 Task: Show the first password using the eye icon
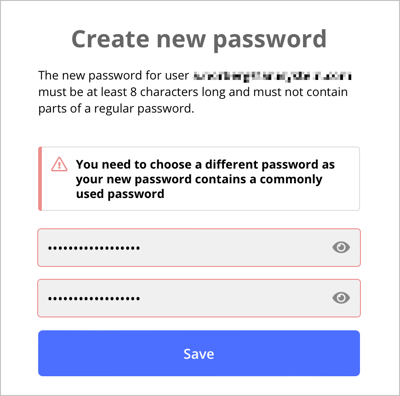(341, 247)
